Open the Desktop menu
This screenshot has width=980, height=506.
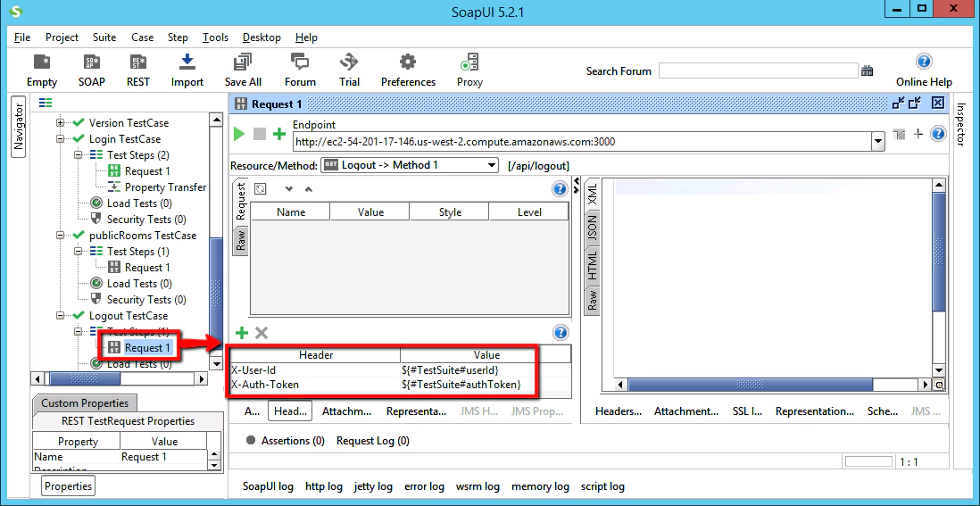[x=262, y=37]
